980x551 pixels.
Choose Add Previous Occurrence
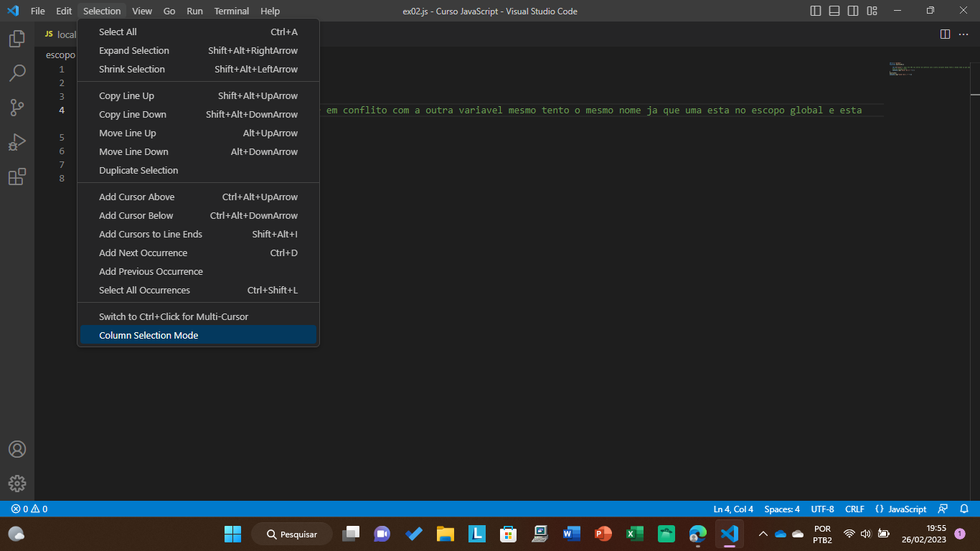(x=198, y=272)
